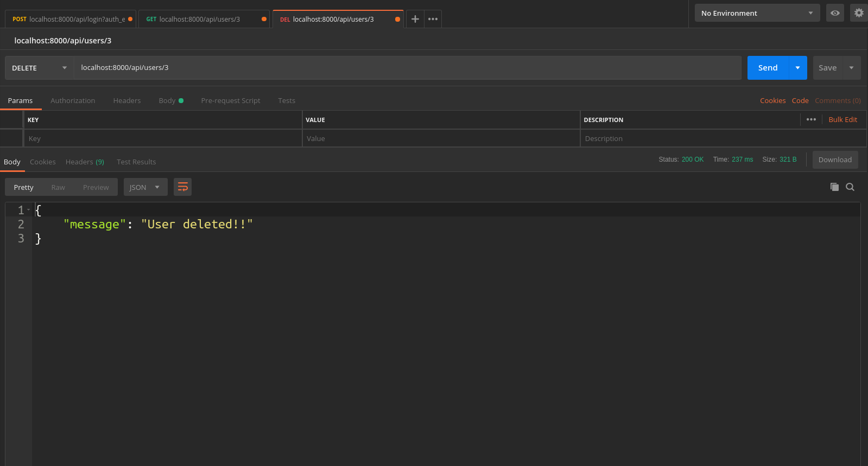Change the JSON response format dropdown
This screenshot has width=868, height=466.
(x=145, y=187)
